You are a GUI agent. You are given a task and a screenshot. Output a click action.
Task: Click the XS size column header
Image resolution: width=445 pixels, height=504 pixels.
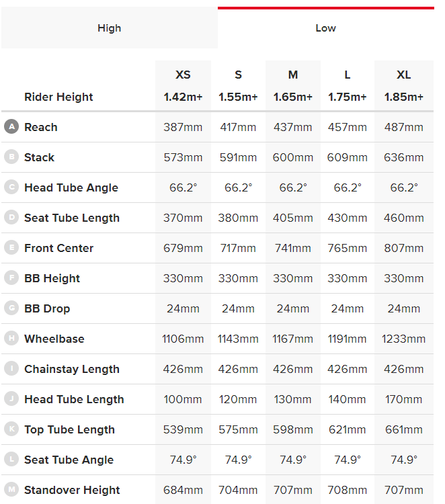(x=183, y=75)
